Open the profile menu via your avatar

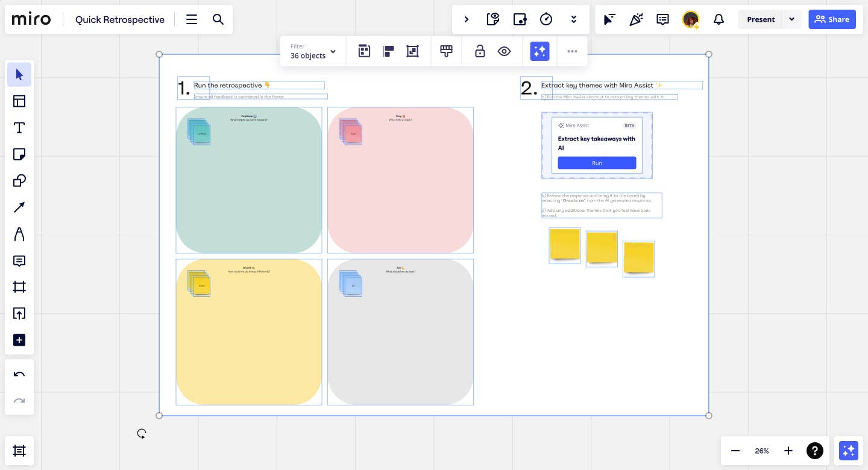[691, 19]
